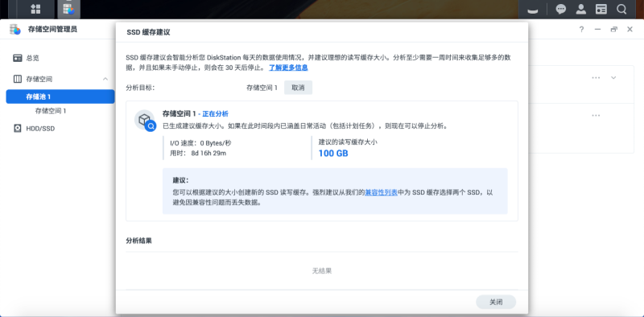Open the 了解更多信息 link
The width and height of the screenshot is (644, 317).
[x=288, y=68]
